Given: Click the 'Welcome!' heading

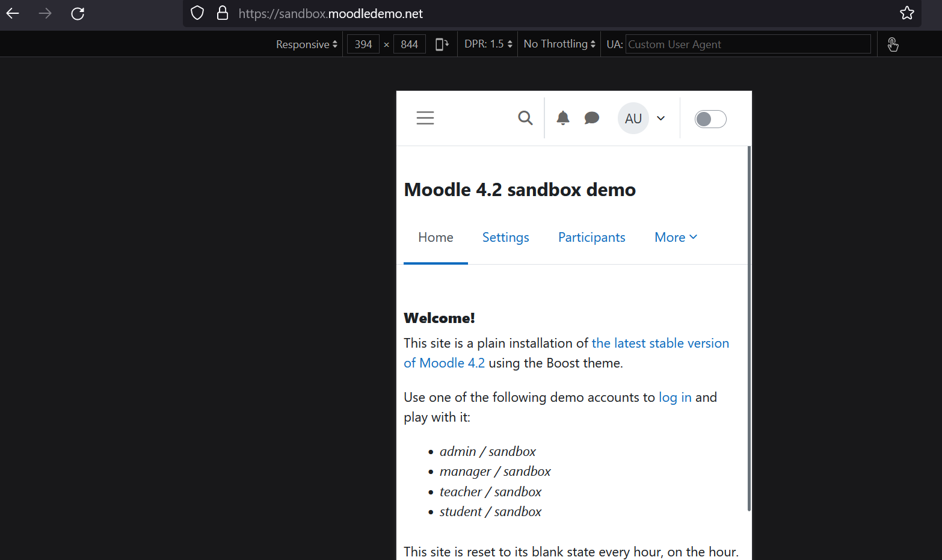Looking at the screenshot, I should (x=439, y=318).
